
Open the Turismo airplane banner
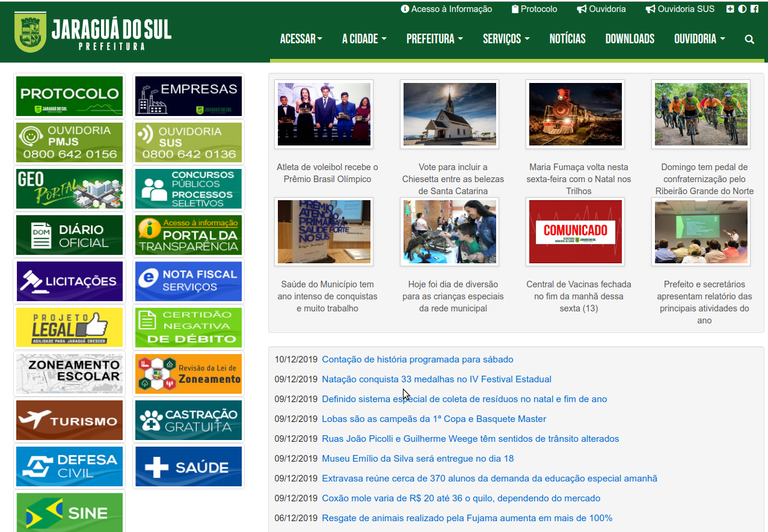tap(69, 420)
